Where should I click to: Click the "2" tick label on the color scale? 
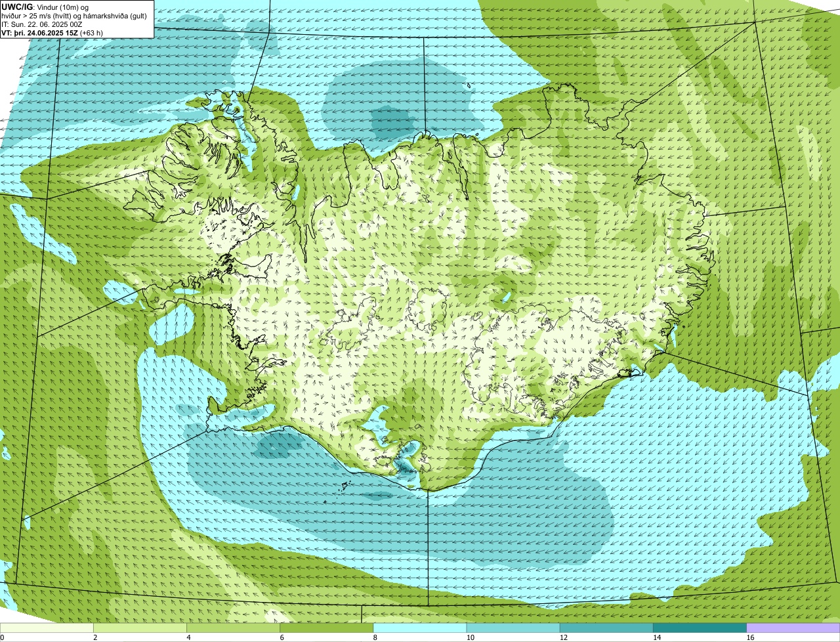pyautogui.click(x=95, y=637)
